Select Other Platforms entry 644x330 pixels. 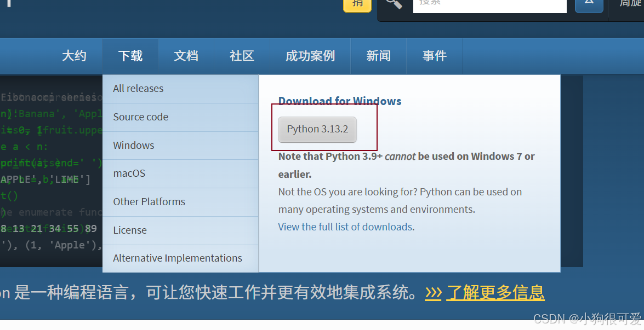[180, 202]
